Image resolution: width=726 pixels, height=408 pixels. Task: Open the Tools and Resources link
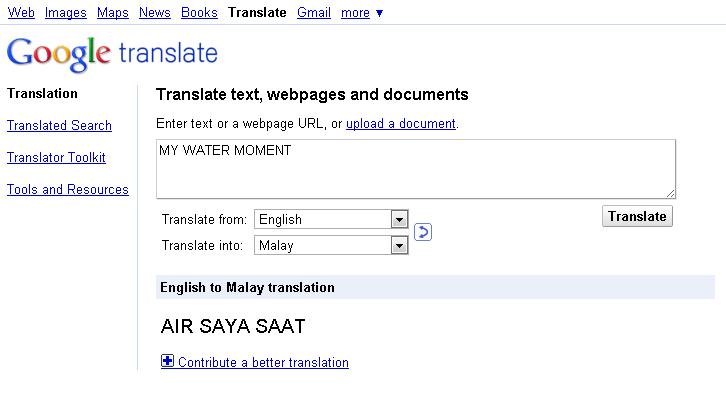click(x=68, y=189)
